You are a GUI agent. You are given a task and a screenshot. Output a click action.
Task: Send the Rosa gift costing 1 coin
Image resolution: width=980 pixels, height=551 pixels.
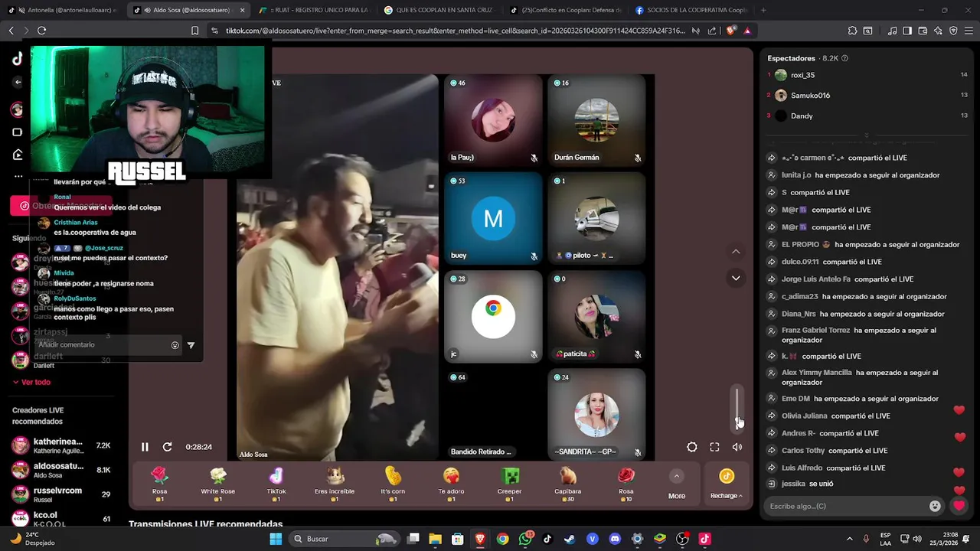159,484
